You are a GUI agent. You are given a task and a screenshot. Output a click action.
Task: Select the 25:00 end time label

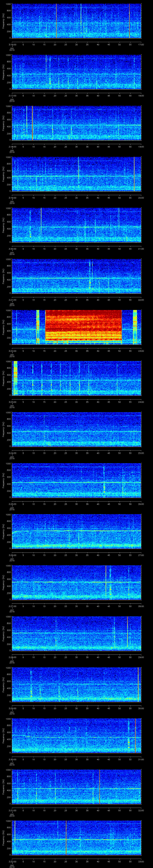point(141,453)
